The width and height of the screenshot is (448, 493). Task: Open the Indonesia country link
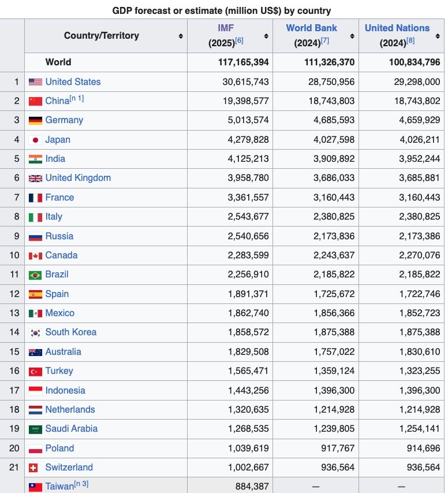[65, 391]
